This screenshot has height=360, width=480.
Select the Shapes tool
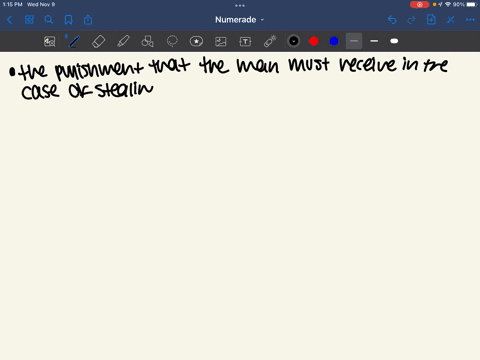147,41
